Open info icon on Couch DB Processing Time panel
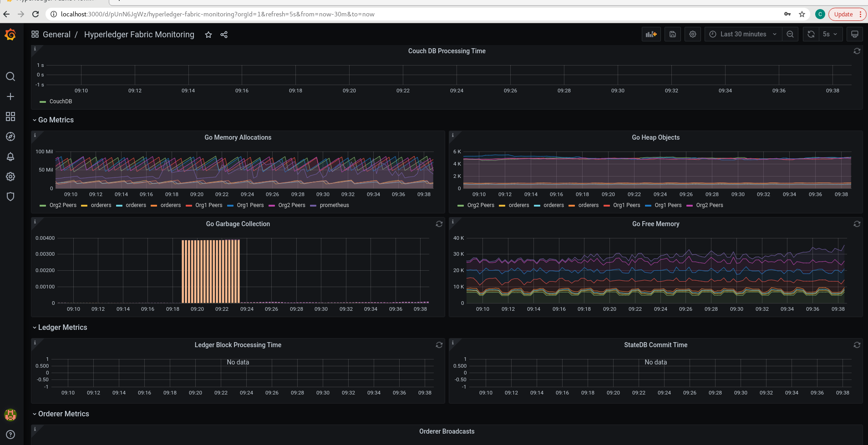Image resolution: width=868 pixels, height=445 pixels. click(35, 49)
